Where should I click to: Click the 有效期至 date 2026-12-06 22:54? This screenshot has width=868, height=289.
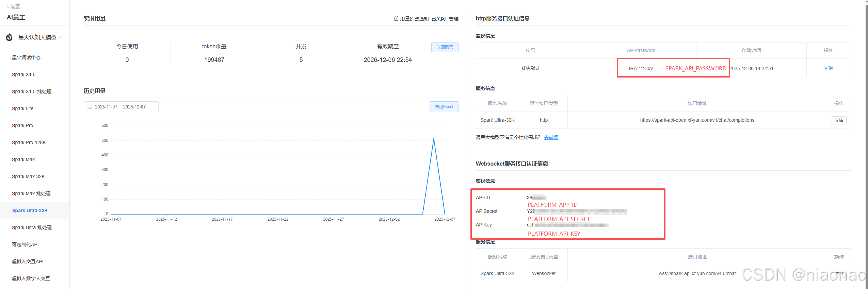(x=387, y=60)
